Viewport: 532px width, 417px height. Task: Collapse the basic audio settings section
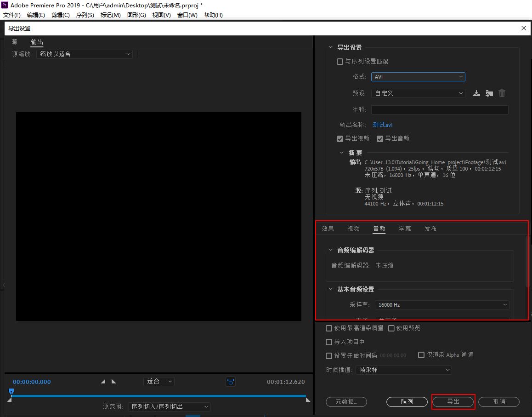[x=330, y=289]
